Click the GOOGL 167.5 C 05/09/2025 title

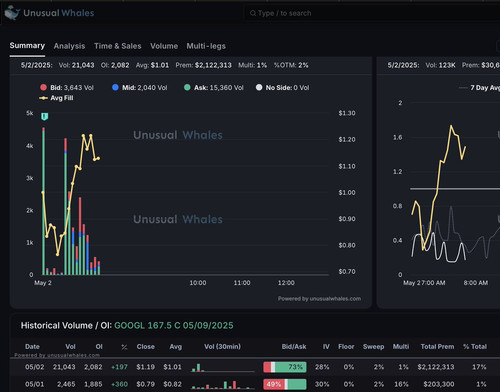[x=174, y=325]
